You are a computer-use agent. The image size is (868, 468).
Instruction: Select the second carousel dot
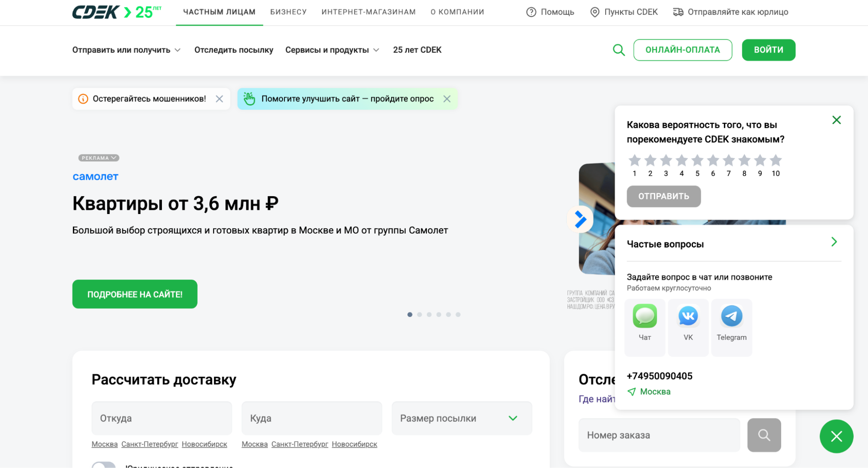pyautogui.click(x=419, y=314)
